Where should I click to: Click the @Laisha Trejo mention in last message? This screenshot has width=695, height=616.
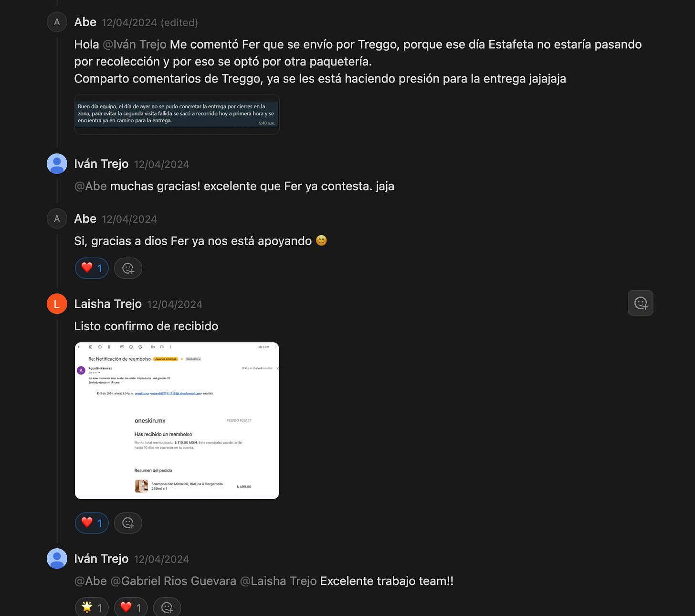pos(278,581)
